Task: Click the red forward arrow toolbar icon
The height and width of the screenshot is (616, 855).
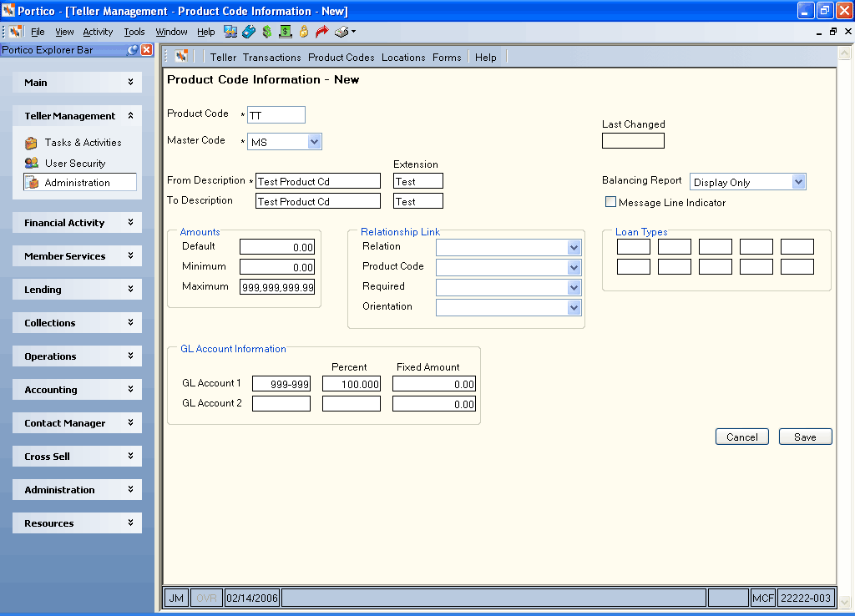Action: coord(321,32)
